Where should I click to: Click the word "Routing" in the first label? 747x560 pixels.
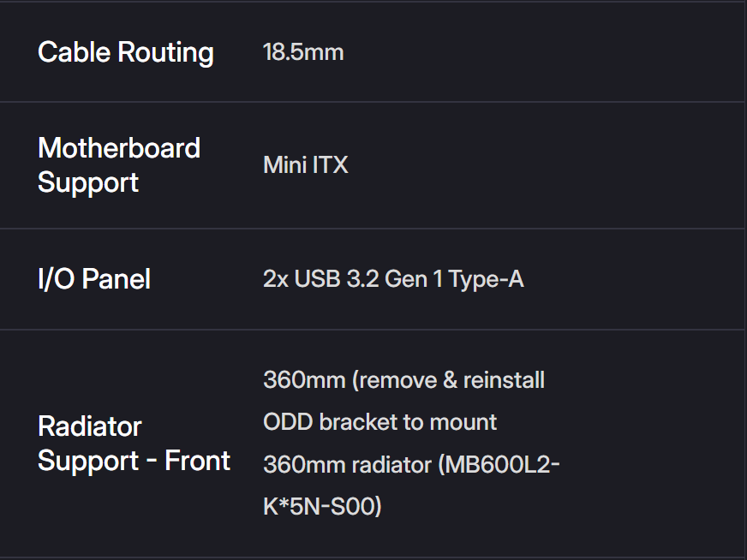165,52
